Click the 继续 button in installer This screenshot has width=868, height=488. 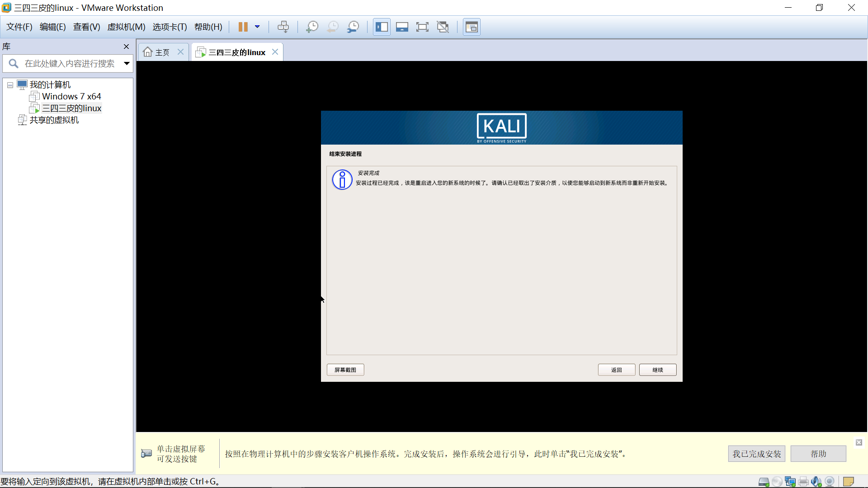coord(657,370)
